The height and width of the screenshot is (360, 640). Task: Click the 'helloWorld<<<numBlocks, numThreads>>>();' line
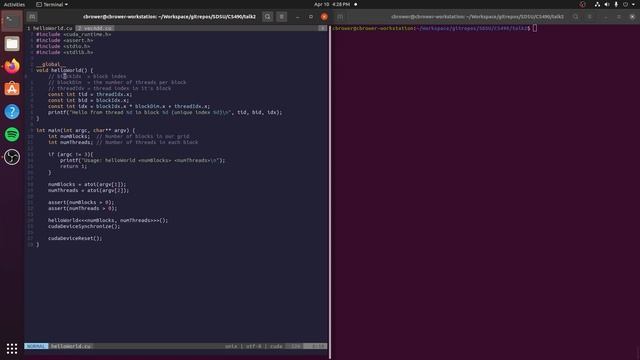[x=108, y=220]
